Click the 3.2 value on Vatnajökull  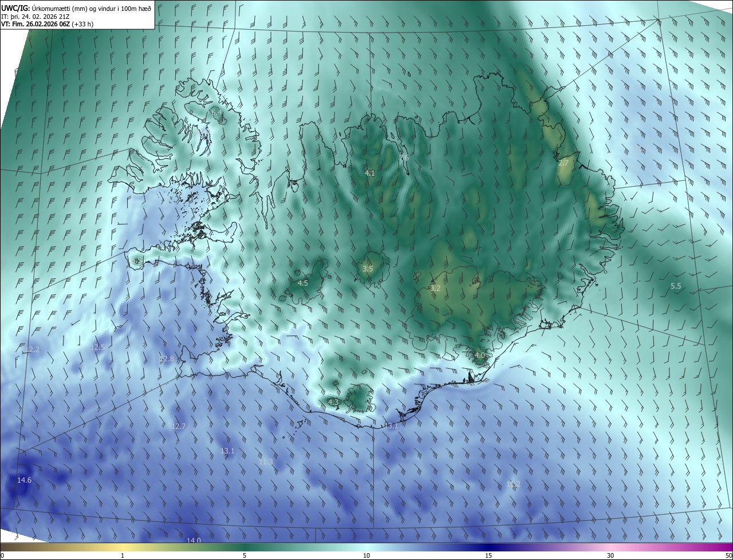point(435,288)
